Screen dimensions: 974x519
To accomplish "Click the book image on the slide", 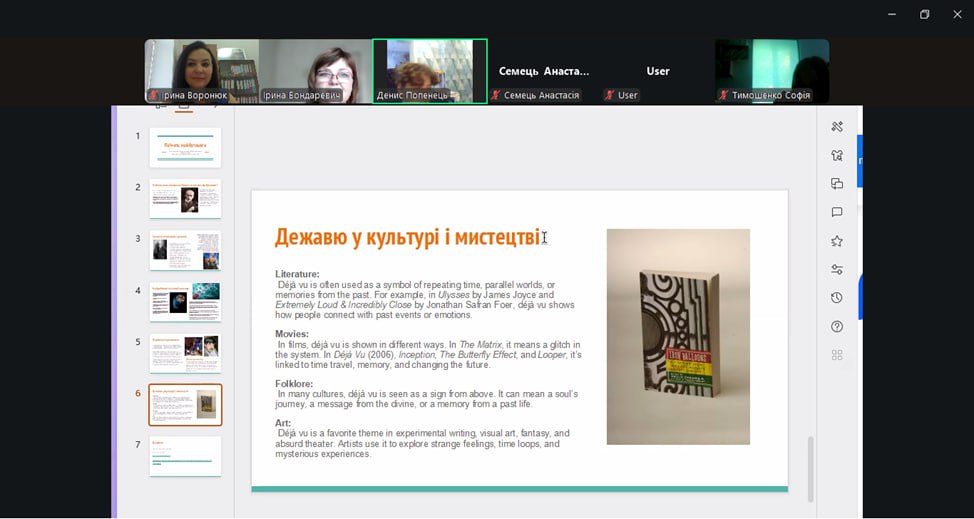I will (x=677, y=336).
